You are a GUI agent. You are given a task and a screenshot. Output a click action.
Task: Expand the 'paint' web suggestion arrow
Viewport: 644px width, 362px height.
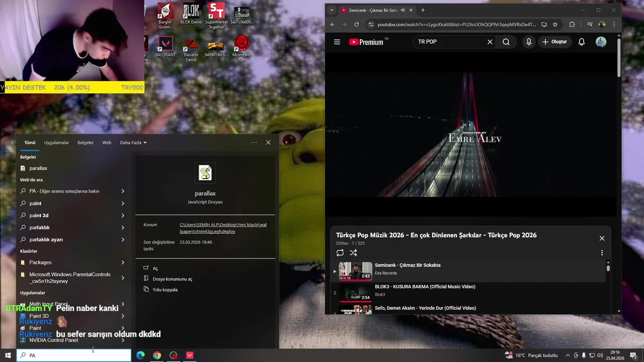tap(123, 203)
